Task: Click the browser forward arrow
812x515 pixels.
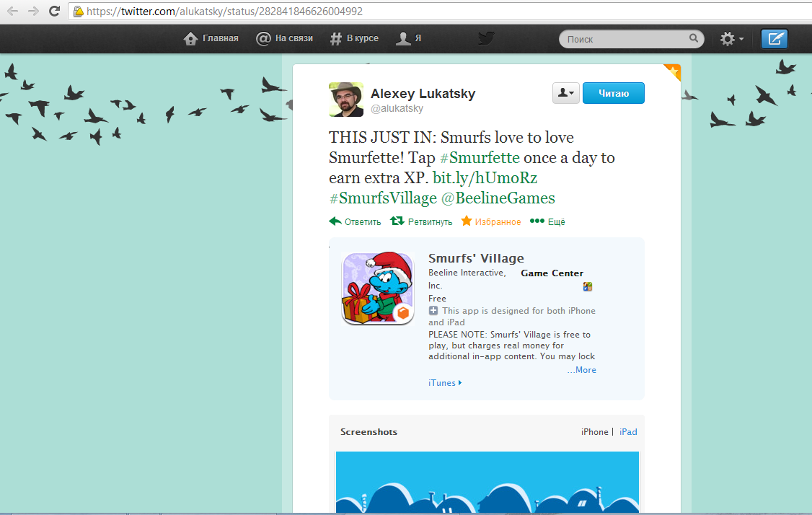Action: (x=33, y=11)
